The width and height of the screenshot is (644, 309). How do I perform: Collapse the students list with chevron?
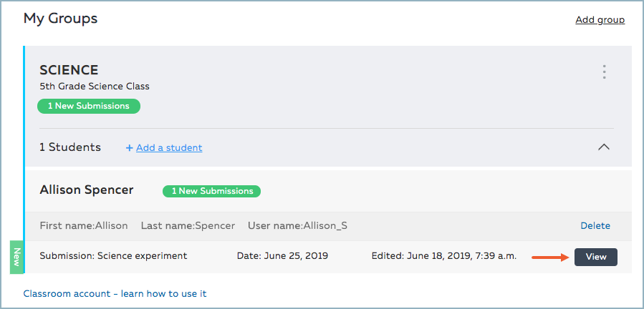coord(604,147)
